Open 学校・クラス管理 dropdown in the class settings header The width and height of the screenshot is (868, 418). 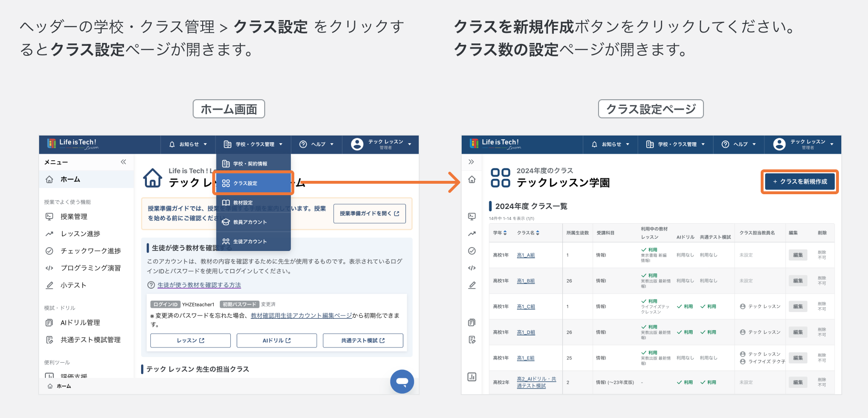pos(676,144)
